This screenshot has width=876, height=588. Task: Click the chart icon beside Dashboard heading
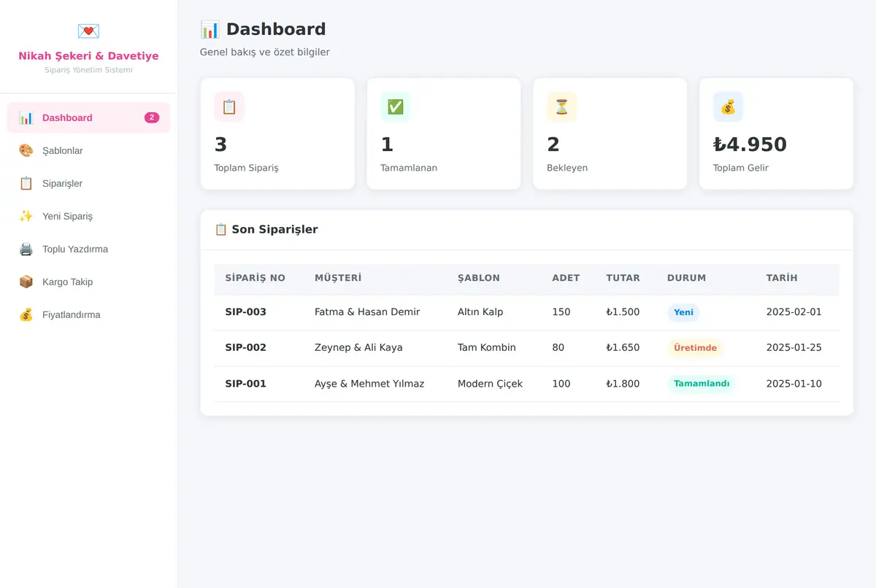(x=210, y=29)
